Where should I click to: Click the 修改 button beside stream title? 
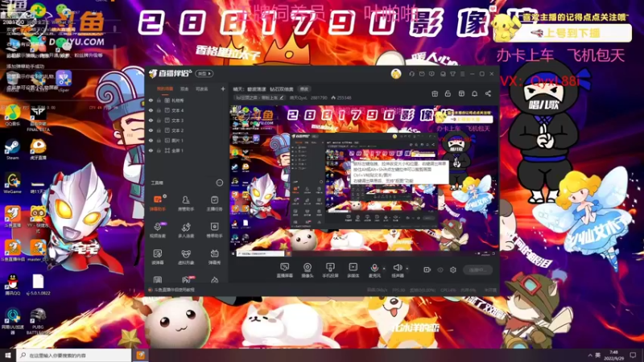[x=304, y=89]
